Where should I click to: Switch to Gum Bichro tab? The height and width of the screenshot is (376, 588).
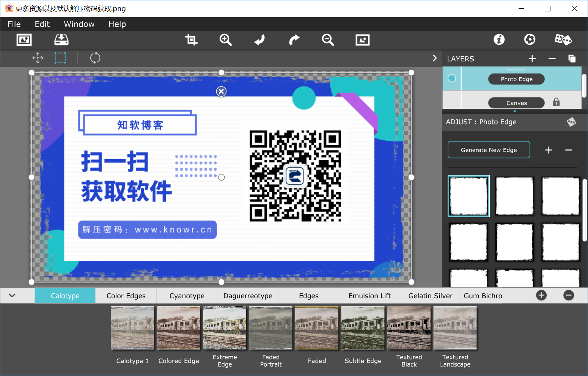coord(483,296)
